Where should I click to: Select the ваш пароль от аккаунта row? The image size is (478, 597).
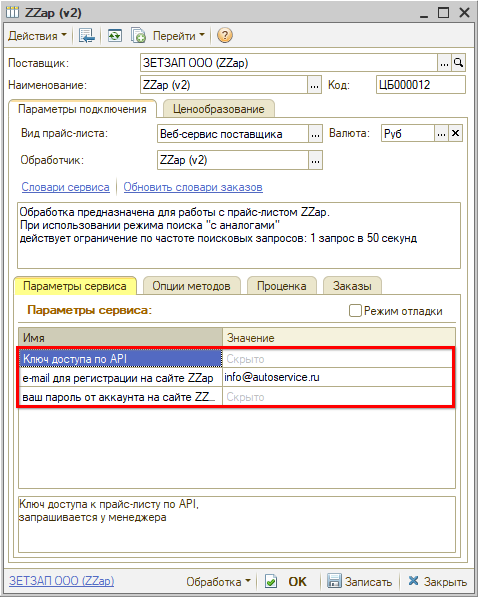[120, 397]
